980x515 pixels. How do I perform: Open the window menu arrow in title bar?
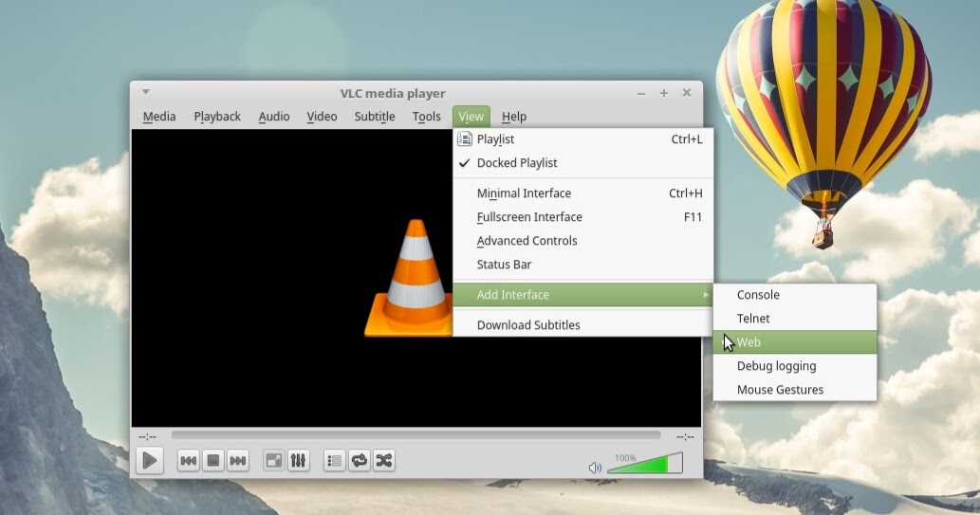146,92
